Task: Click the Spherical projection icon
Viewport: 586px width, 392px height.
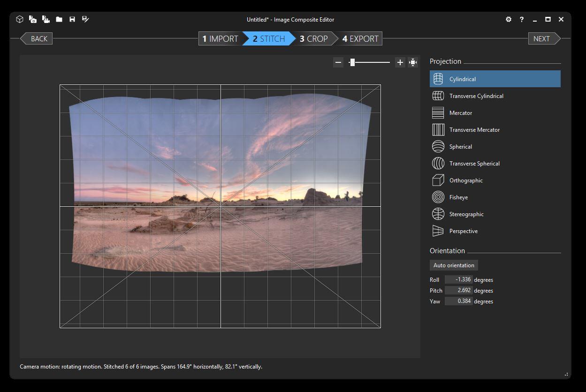Action: (438, 146)
